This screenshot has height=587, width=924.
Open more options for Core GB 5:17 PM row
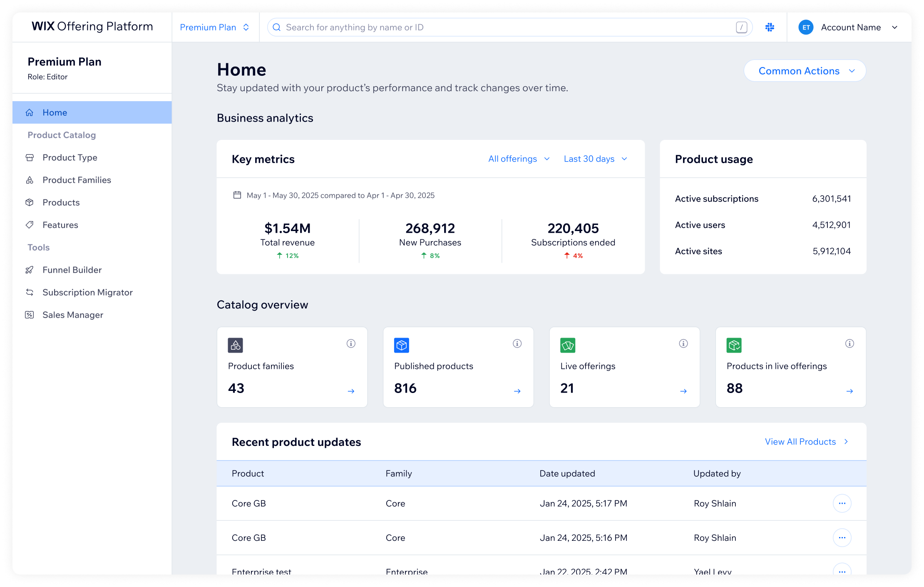(842, 503)
